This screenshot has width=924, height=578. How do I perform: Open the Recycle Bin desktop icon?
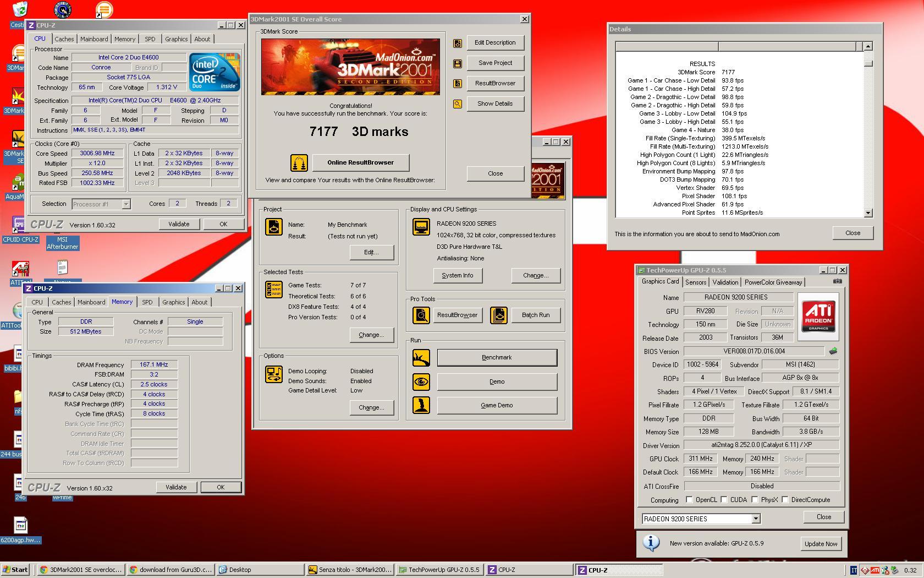(x=19, y=15)
